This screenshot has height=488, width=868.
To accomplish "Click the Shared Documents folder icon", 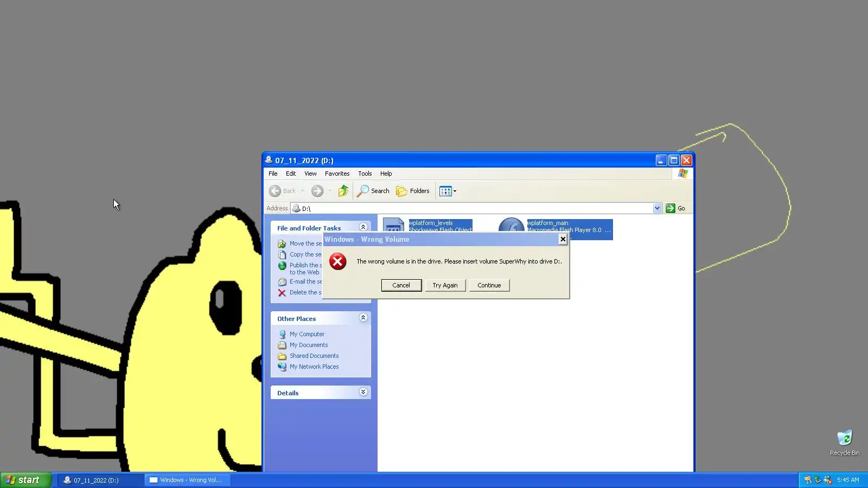I will click(x=282, y=356).
